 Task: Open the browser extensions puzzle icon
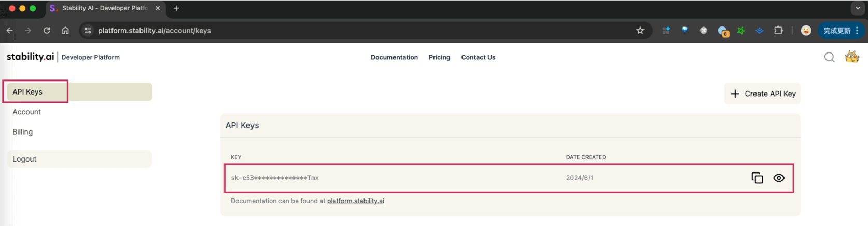click(x=778, y=31)
